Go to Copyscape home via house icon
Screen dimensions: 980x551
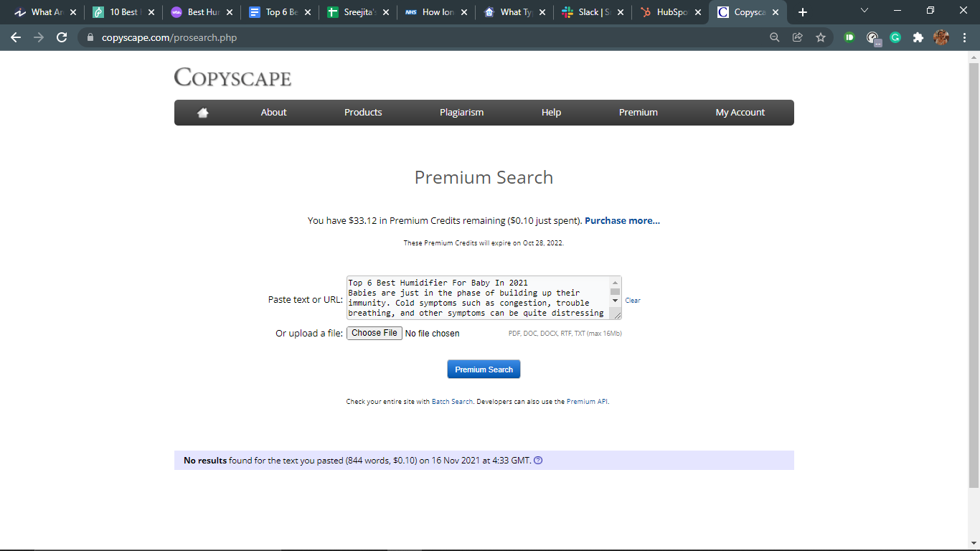203,113
